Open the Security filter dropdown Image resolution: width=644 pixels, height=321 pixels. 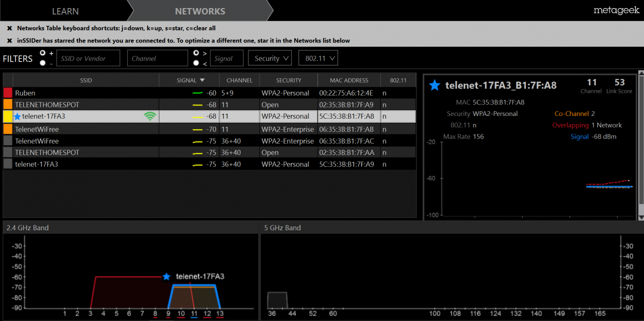coord(271,58)
